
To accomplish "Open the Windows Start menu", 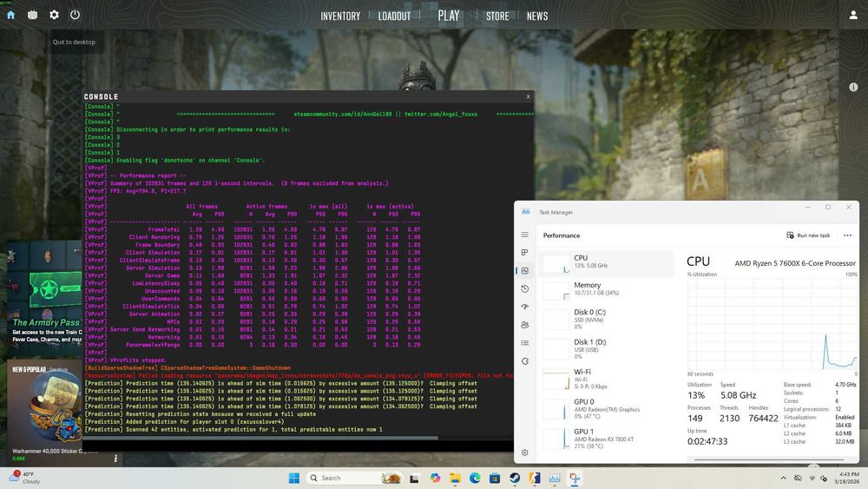I will pyautogui.click(x=294, y=478).
